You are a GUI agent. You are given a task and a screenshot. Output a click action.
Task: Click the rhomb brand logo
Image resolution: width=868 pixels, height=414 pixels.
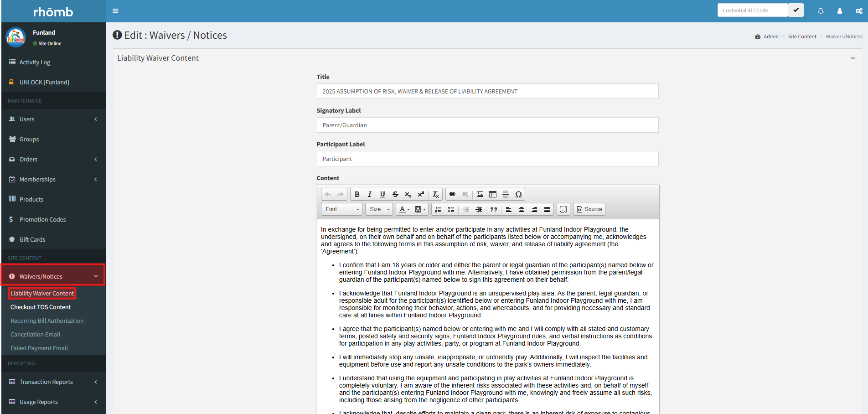click(x=53, y=12)
